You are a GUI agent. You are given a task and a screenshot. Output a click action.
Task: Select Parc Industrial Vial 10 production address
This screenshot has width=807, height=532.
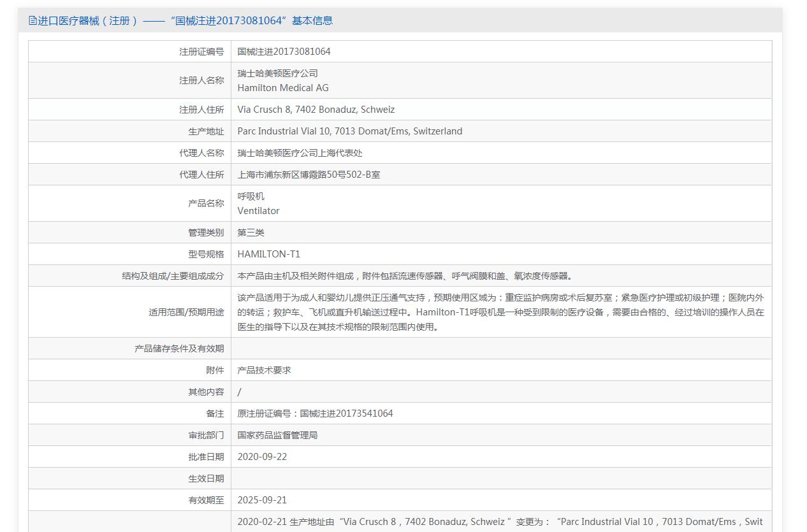pos(350,131)
